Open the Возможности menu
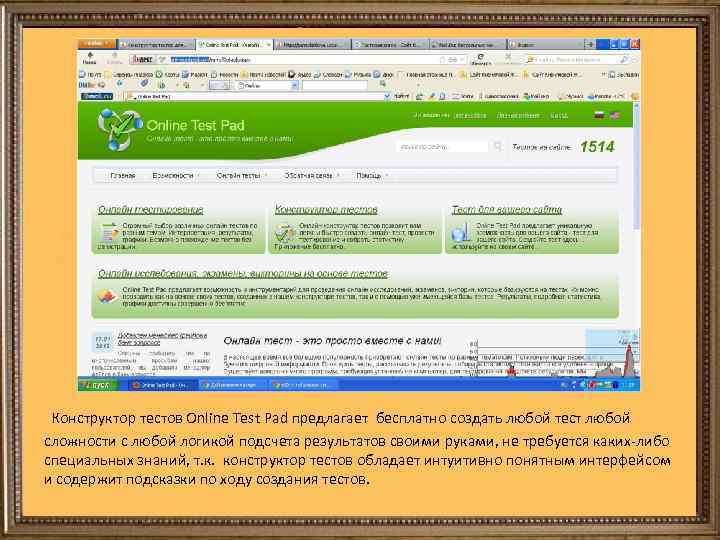The width and height of the screenshot is (720, 540). [174, 175]
